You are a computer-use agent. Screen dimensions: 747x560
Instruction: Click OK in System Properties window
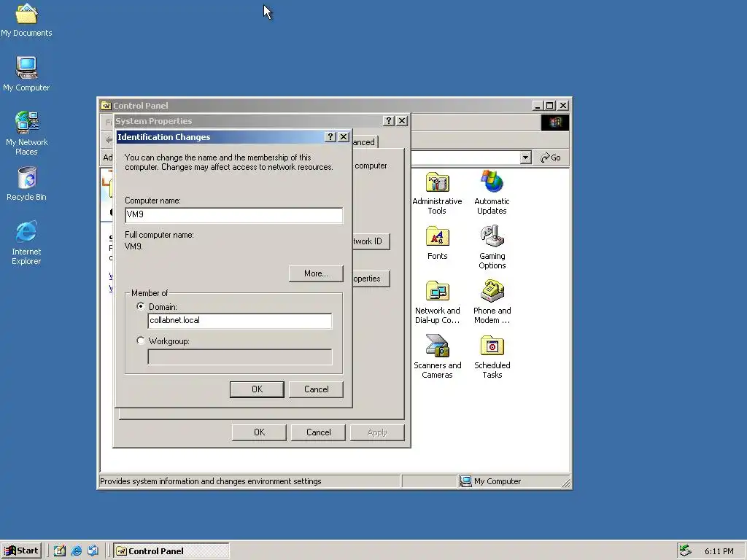pyautogui.click(x=259, y=432)
